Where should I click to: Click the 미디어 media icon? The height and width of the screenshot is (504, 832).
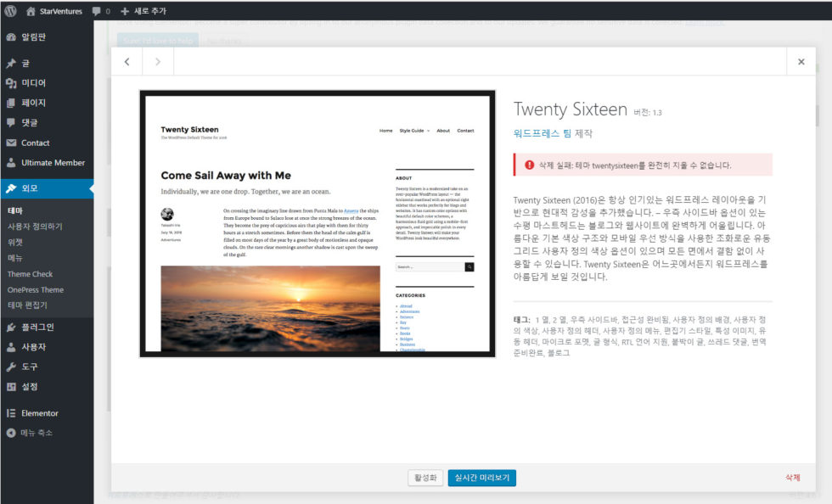[x=11, y=83]
